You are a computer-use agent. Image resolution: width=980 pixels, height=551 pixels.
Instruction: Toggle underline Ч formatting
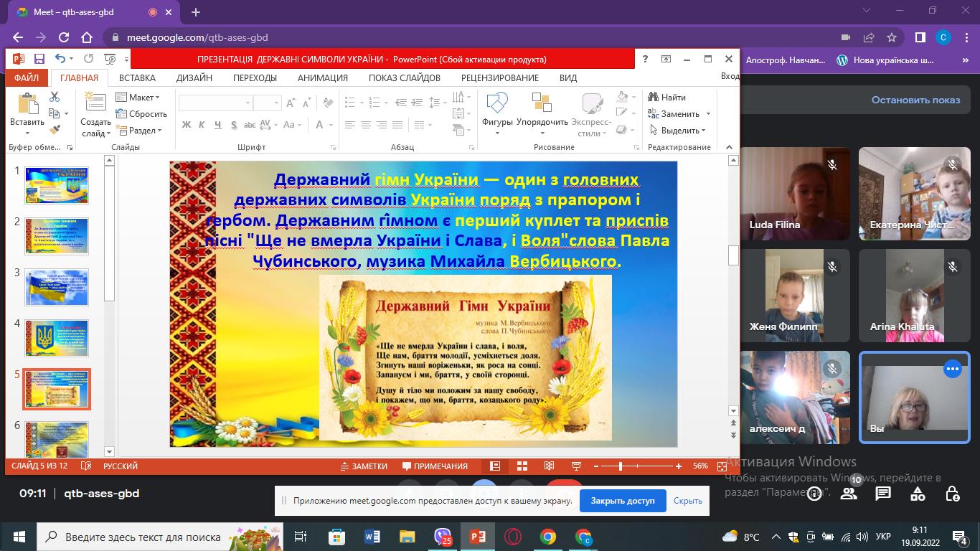[218, 125]
